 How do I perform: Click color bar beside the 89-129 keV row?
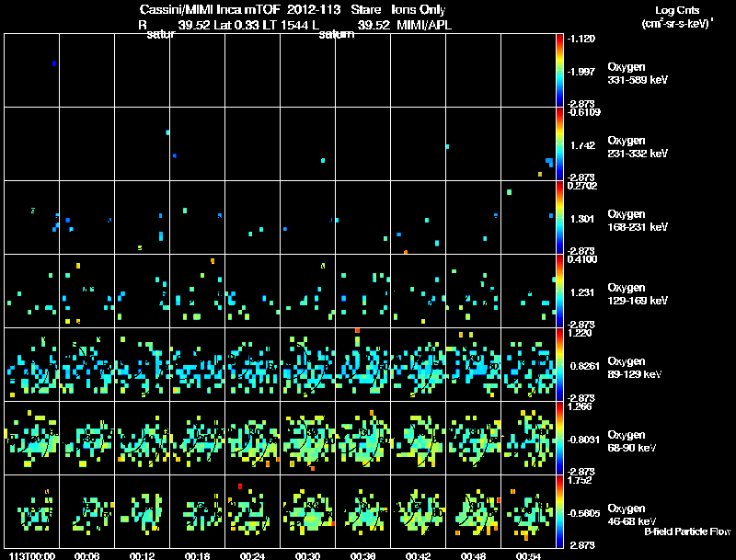coord(559,364)
